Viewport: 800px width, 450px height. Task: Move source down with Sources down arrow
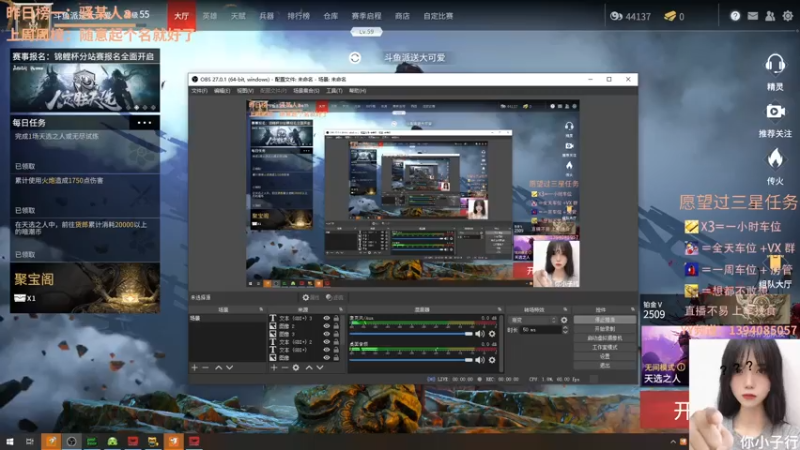pos(320,367)
